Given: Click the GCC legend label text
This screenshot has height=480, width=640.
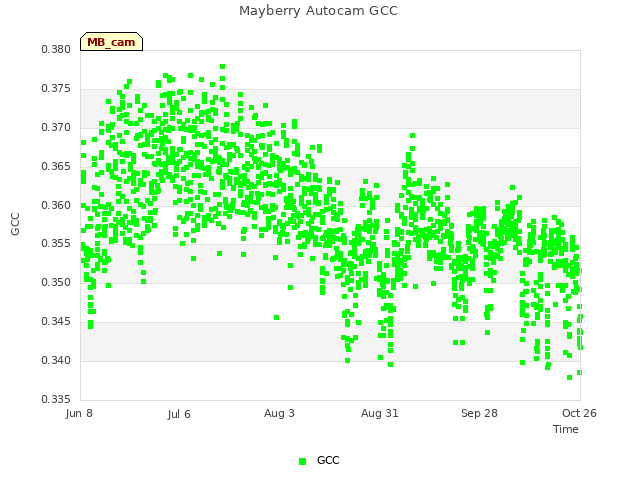Looking at the screenshot, I should tap(328, 460).
